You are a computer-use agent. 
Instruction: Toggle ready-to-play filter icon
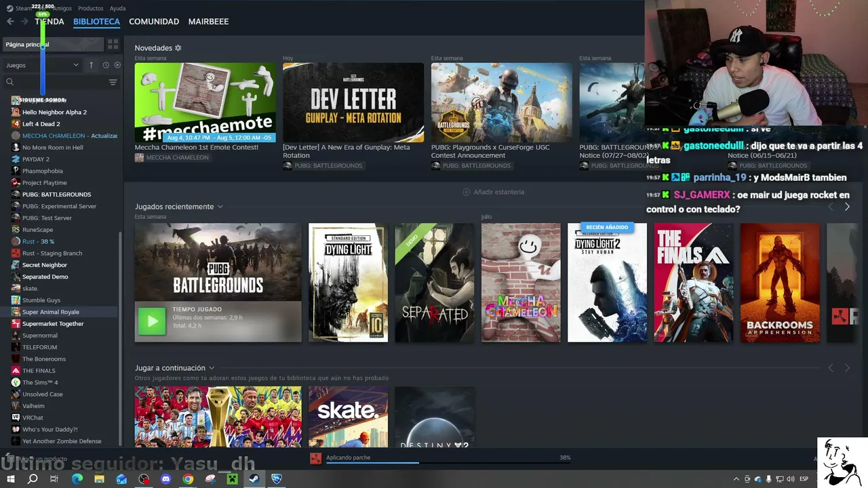(117, 65)
